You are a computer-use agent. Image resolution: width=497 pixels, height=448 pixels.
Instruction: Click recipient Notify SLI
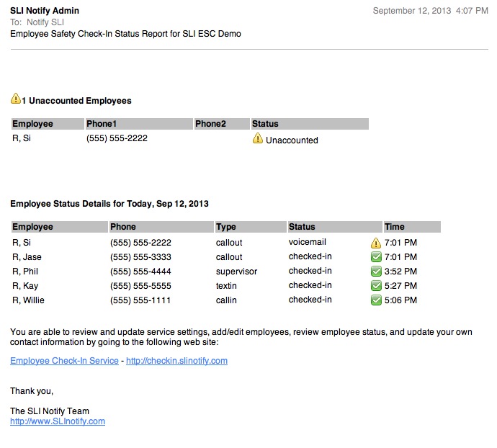[x=45, y=22]
